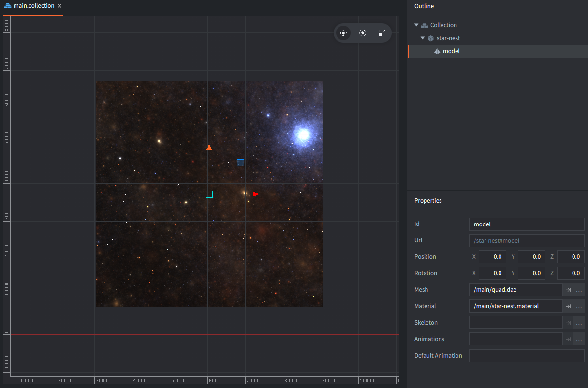This screenshot has width=588, height=388.
Task: Click the cyan square gizmo center handle
Action: pos(209,194)
